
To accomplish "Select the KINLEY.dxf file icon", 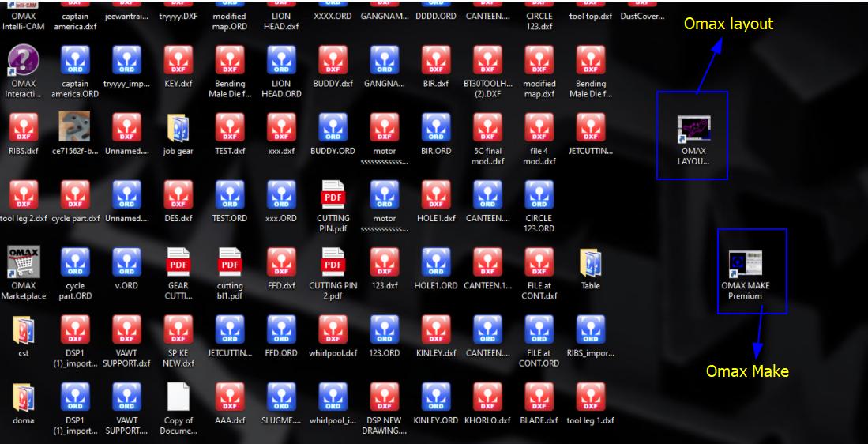I will (x=436, y=329).
